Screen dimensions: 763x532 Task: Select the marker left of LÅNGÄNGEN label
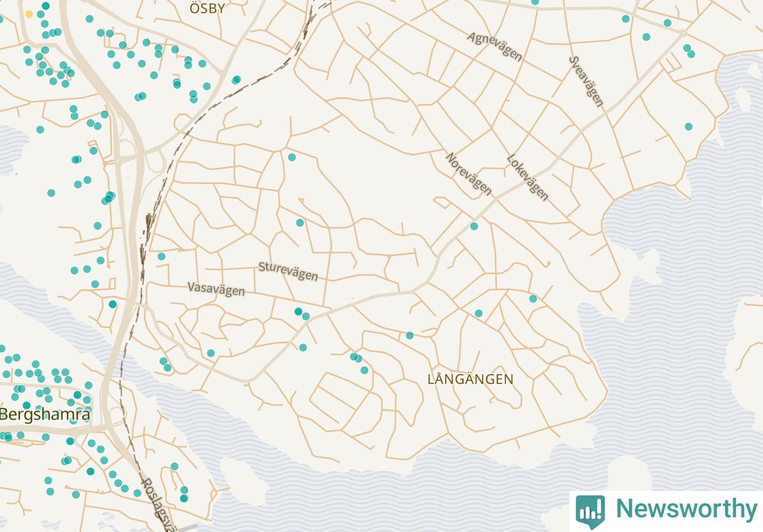coord(410,336)
